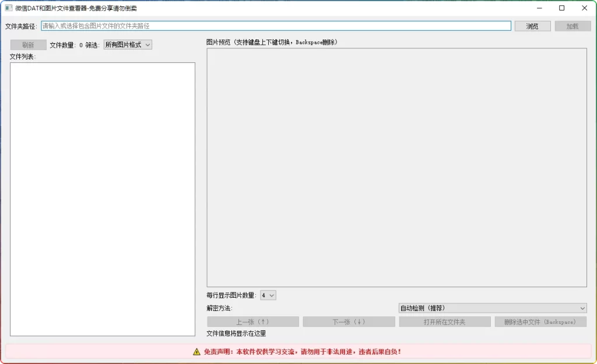
Task: Click the 刷新 refresh button
Action: point(28,45)
